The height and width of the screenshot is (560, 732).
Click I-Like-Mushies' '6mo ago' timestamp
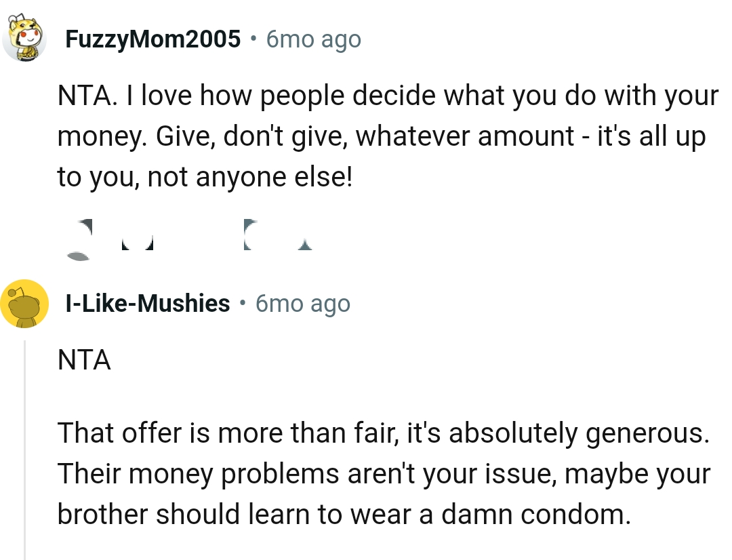point(302,303)
